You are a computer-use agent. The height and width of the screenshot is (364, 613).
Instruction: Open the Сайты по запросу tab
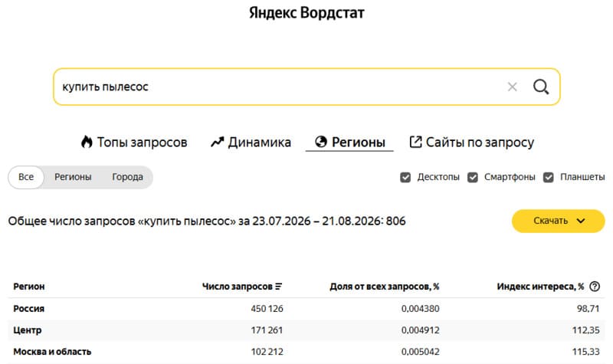tap(471, 143)
